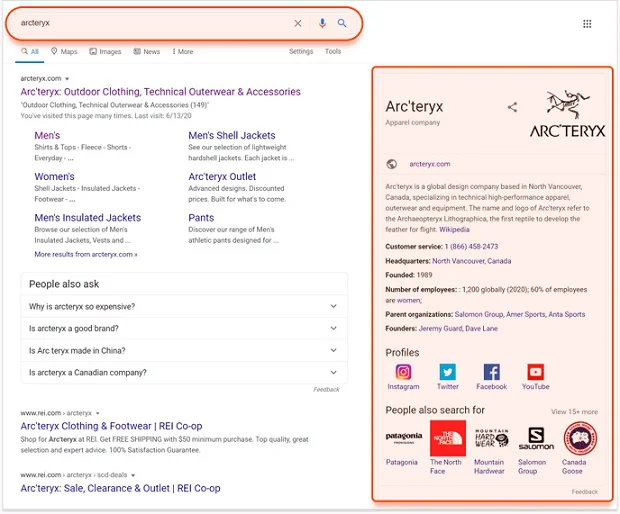The image size is (620, 514).
Task: Open the Wikipedia source link
Action: click(454, 229)
